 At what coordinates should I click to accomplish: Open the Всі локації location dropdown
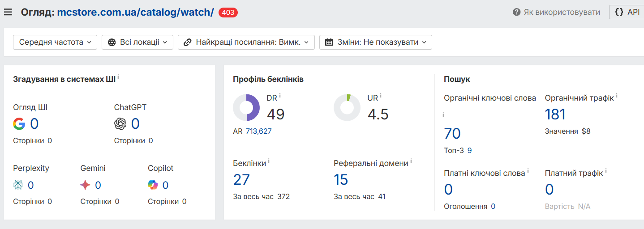point(137,42)
